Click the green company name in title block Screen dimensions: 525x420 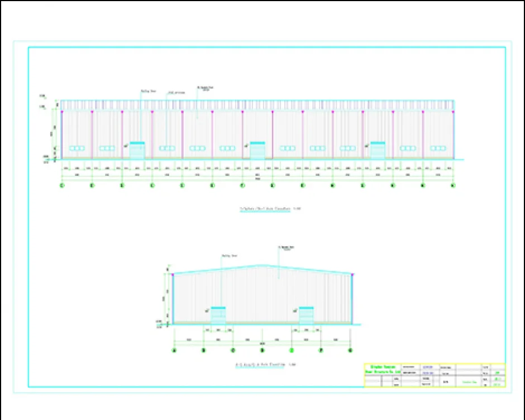point(382,369)
